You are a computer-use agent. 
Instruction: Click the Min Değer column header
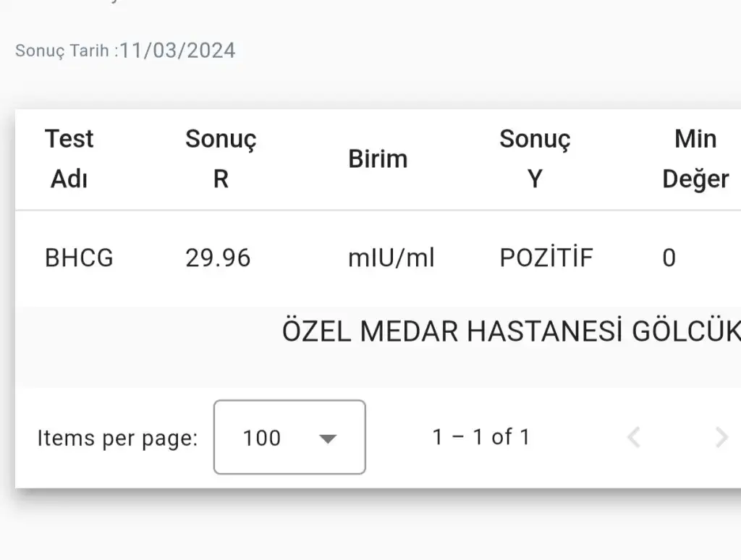pyautogui.click(x=695, y=158)
